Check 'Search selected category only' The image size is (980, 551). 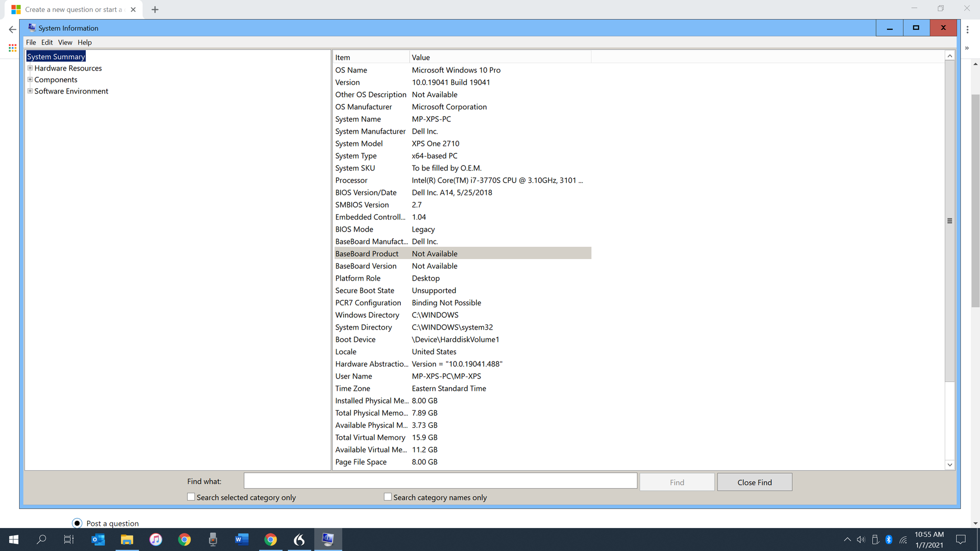[191, 497]
